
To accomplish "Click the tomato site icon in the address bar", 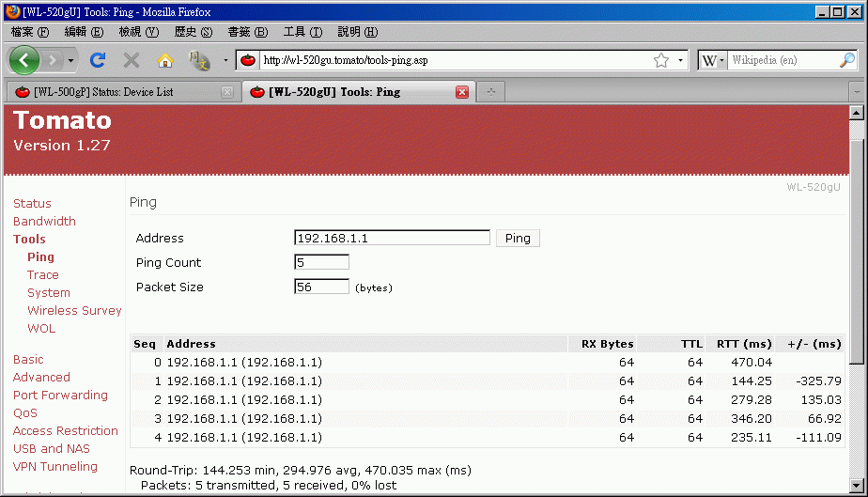I will 248,60.
